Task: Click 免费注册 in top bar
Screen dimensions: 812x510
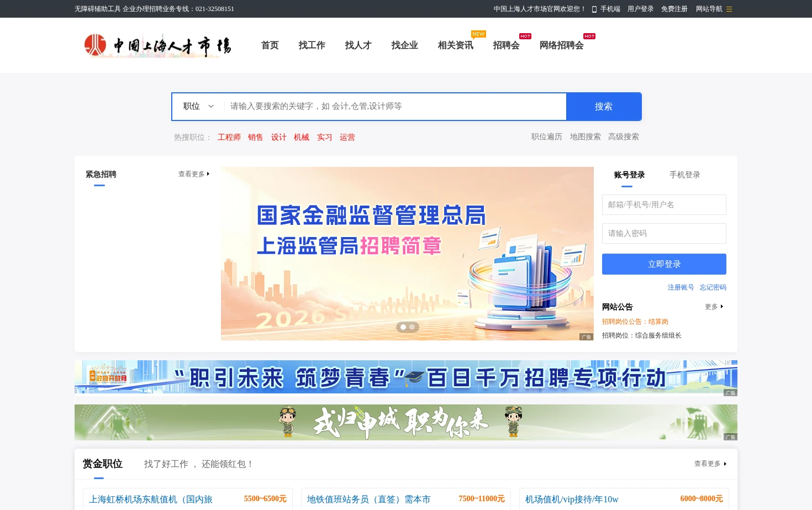Action: [674, 9]
